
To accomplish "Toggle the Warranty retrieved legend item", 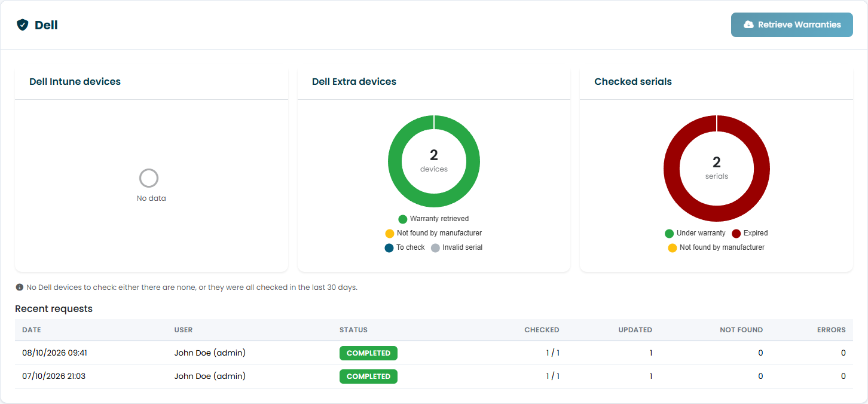I will (x=433, y=219).
